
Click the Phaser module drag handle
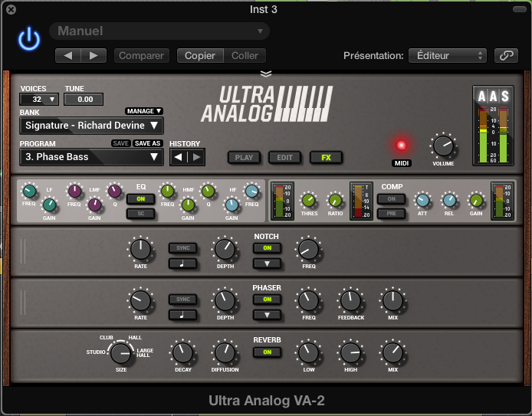point(23,303)
